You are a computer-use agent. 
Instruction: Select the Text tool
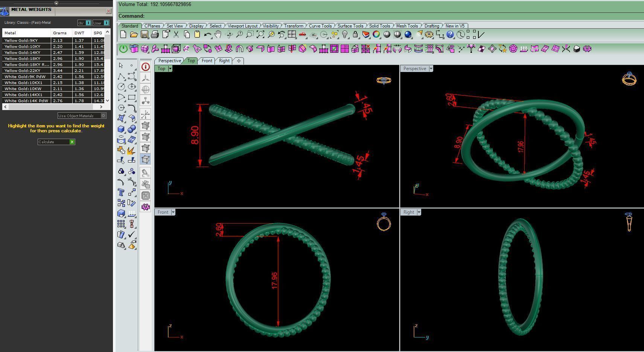(x=121, y=192)
